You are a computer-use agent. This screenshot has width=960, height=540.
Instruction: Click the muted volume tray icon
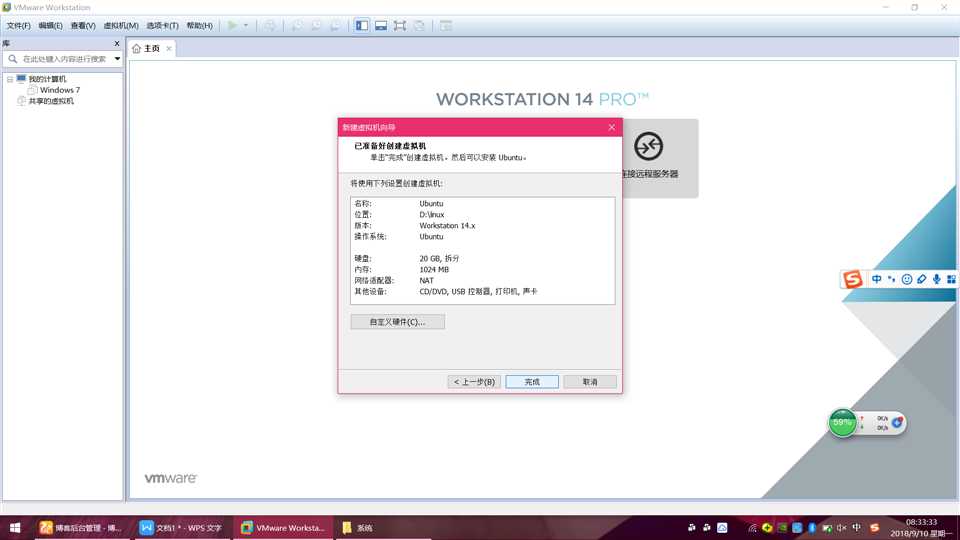click(842, 528)
